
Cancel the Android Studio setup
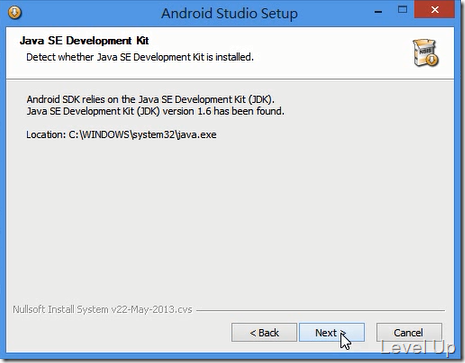tap(409, 332)
